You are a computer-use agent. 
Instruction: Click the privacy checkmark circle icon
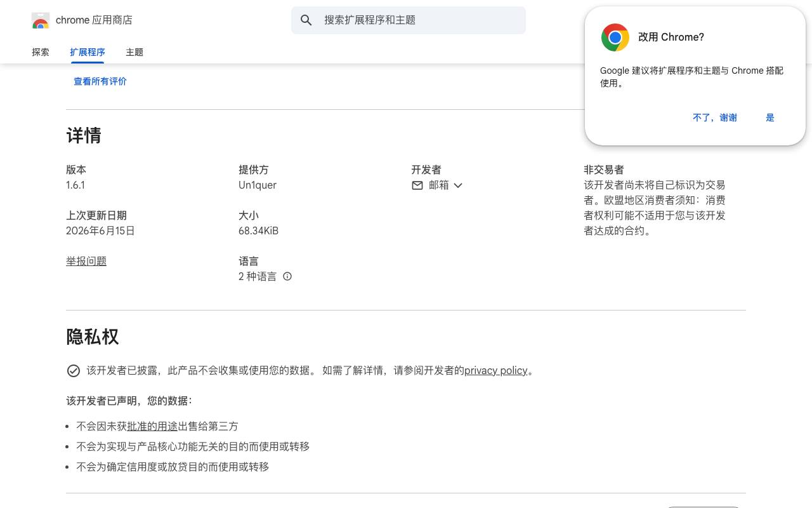click(x=74, y=371)
